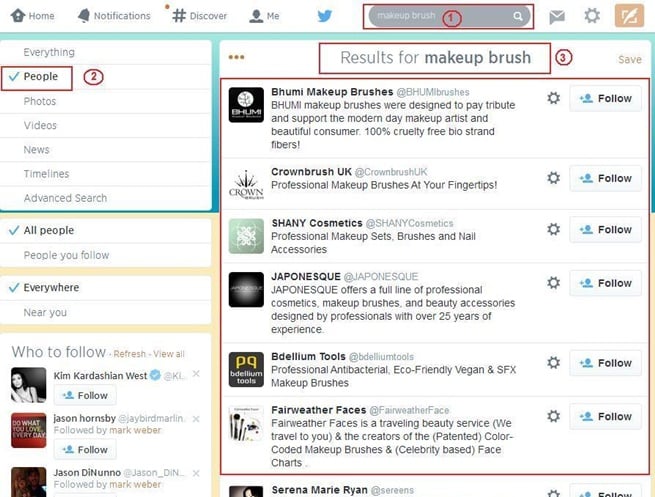Open mark weber link under jason hornsby
This screenshot has width=655, height=497.
point(135,430)
